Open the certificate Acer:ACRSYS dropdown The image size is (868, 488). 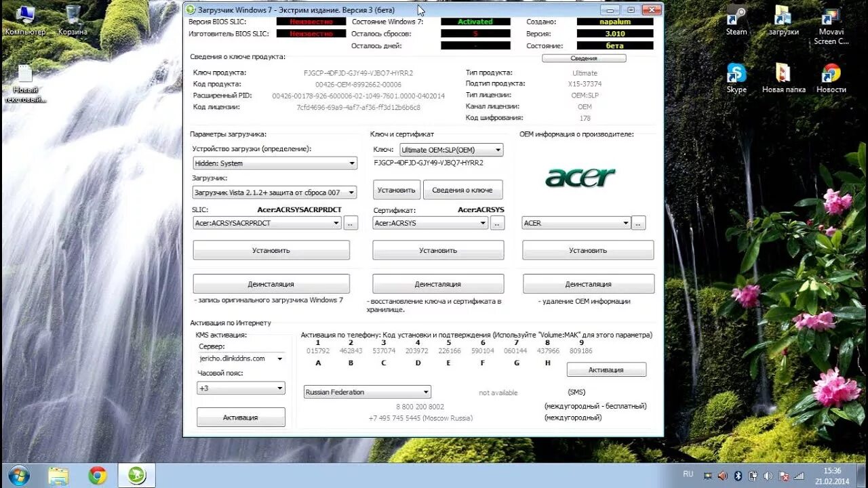tap(431, 223)
